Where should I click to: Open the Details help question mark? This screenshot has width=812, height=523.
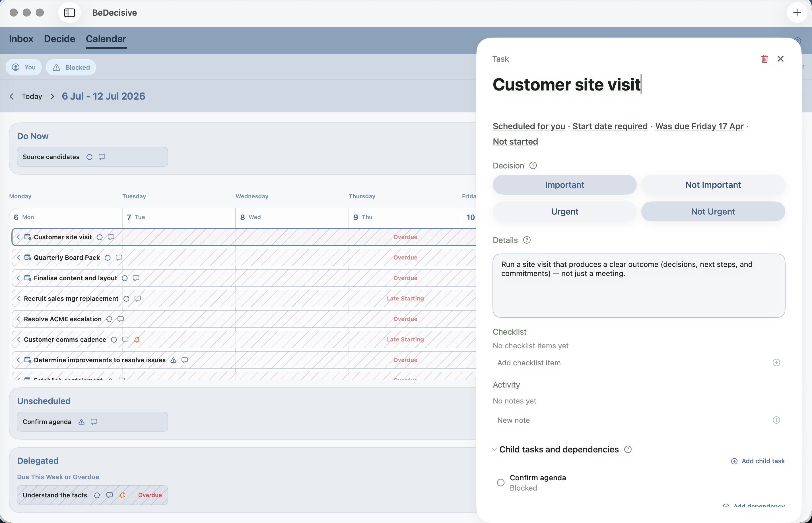(x=527, y=240)
